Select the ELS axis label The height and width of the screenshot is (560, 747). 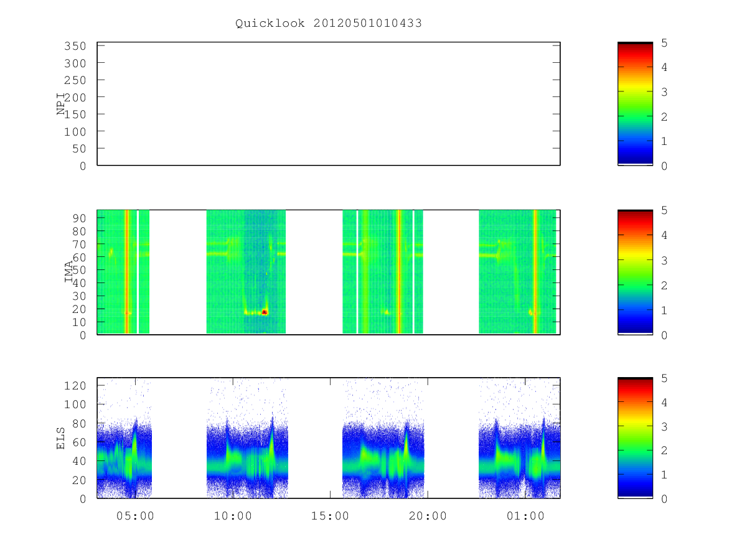(61, 438)
